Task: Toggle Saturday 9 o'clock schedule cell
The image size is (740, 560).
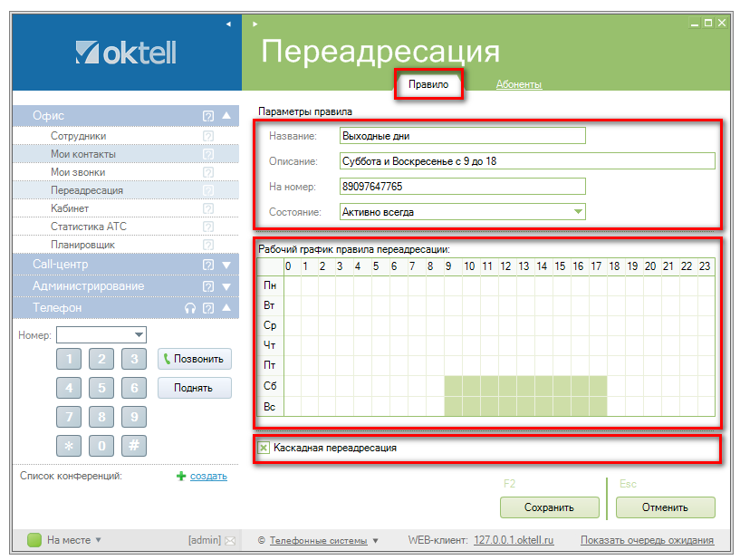Action: pyautogui.click(x=453, y=386)
